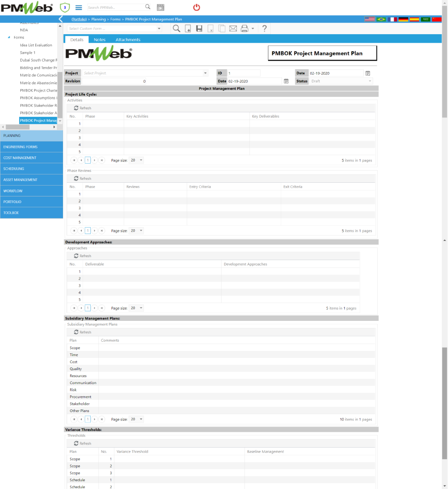
Task: Select the France flag language
Action: click(392, 19)
